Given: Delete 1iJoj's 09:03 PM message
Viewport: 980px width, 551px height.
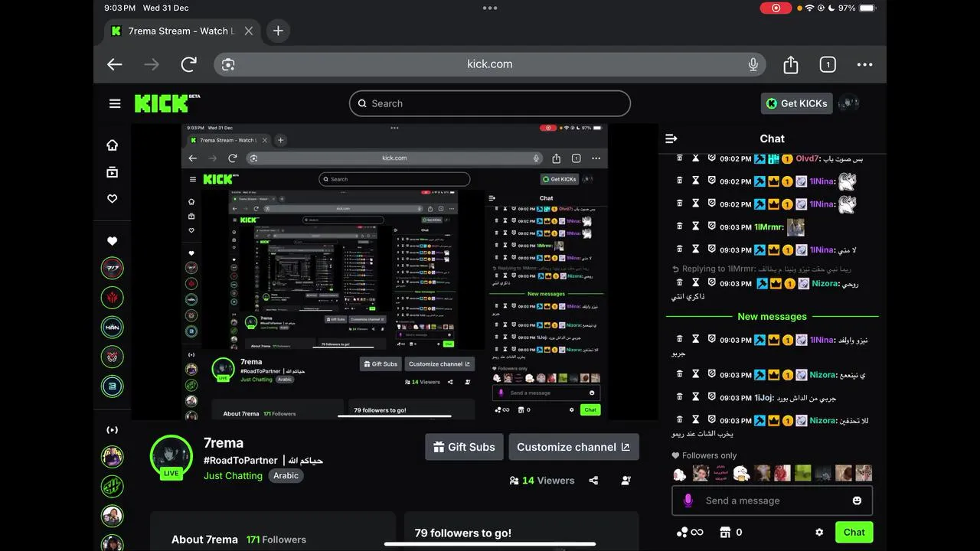Looking at the screenshot, I should point(679,397).
